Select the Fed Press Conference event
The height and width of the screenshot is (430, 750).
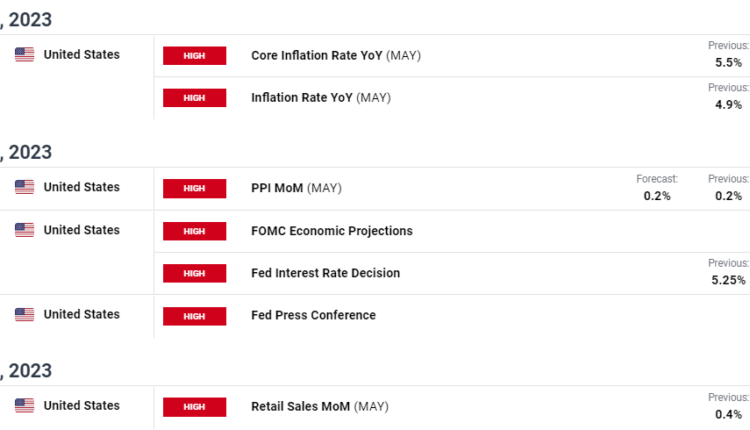coord(313,315)
